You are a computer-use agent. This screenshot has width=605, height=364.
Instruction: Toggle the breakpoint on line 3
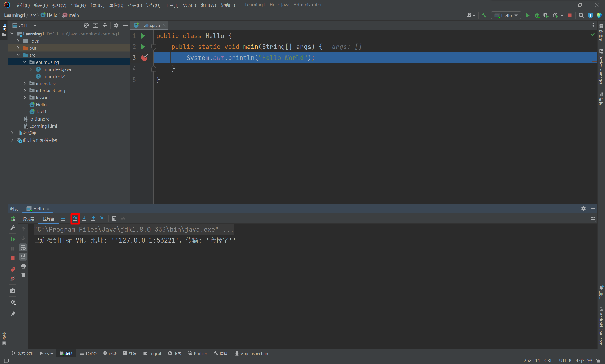144,58
